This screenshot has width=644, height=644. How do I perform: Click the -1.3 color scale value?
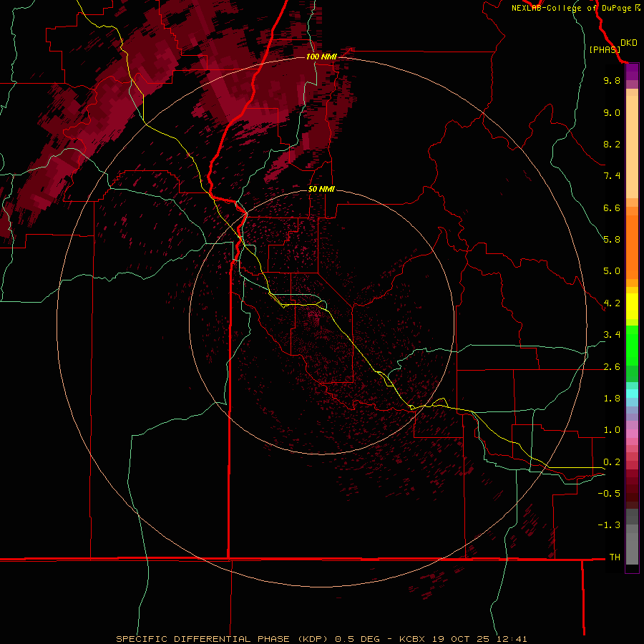[x=609, y=525]
